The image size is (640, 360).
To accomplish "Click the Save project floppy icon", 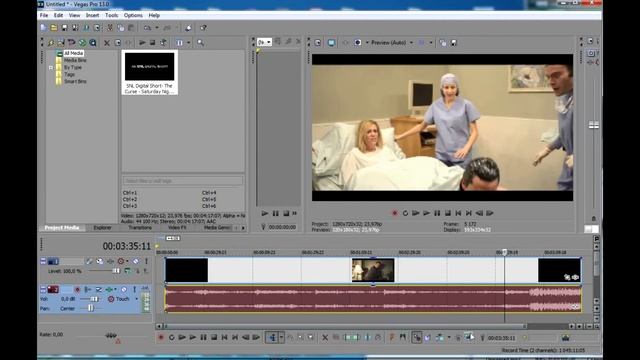I will pos(64,28).
